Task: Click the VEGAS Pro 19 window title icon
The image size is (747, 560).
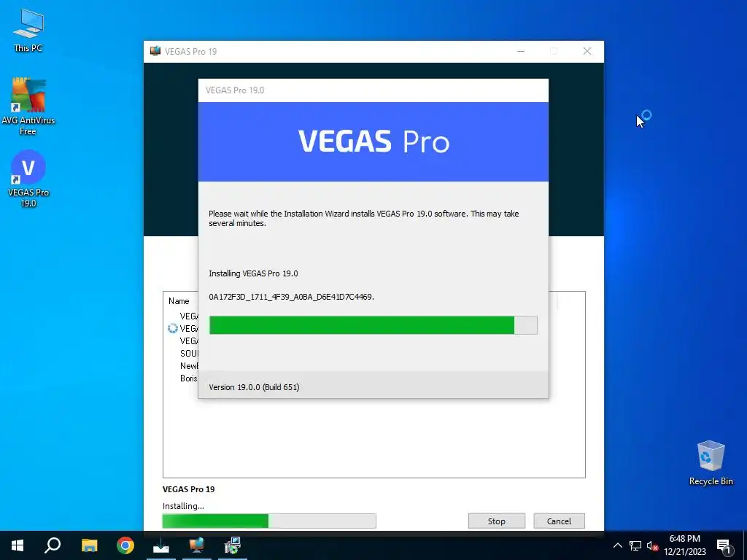Action: 155,51
